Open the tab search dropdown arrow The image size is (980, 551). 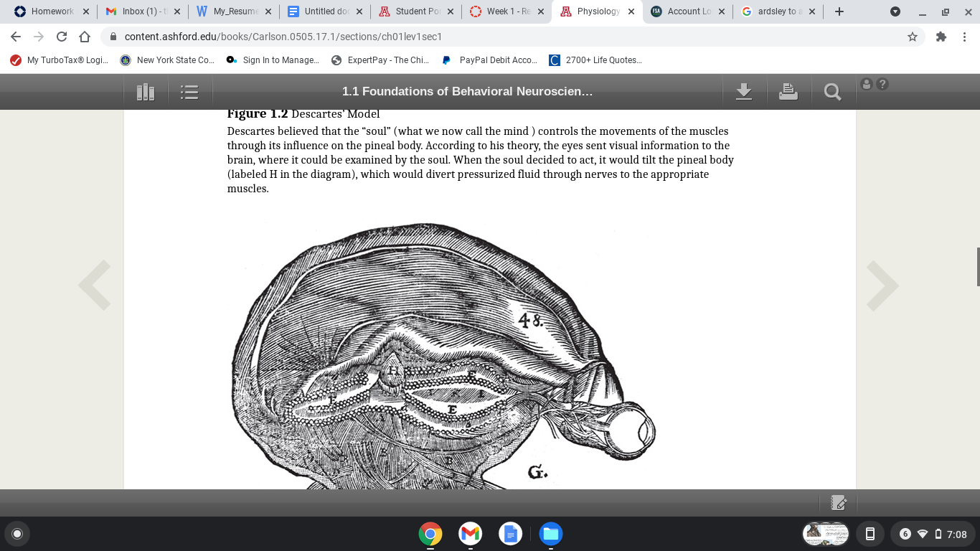[895, 11]
